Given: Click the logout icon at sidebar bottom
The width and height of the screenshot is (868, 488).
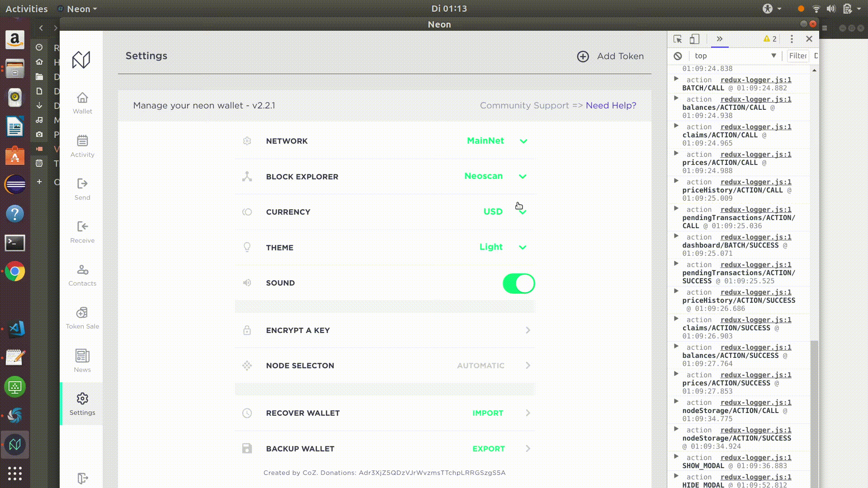Looking at the screenshot, I should [82, 478].
